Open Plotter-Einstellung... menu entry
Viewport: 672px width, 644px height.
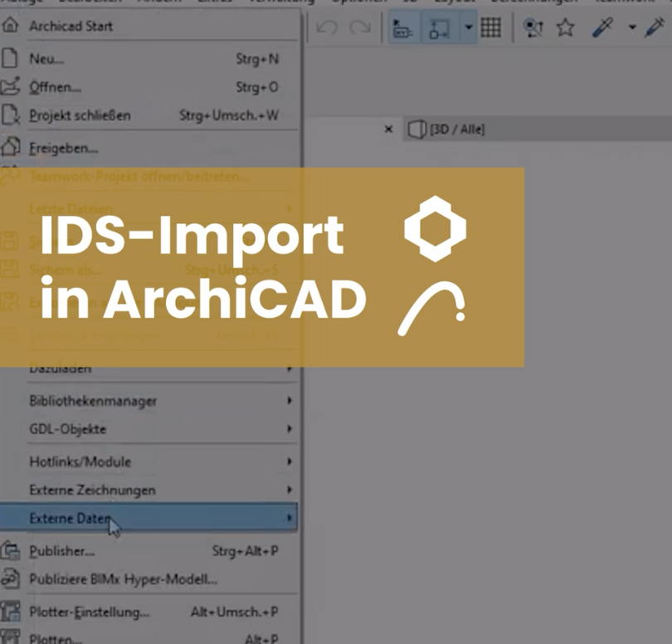click(x=149, y=612)
